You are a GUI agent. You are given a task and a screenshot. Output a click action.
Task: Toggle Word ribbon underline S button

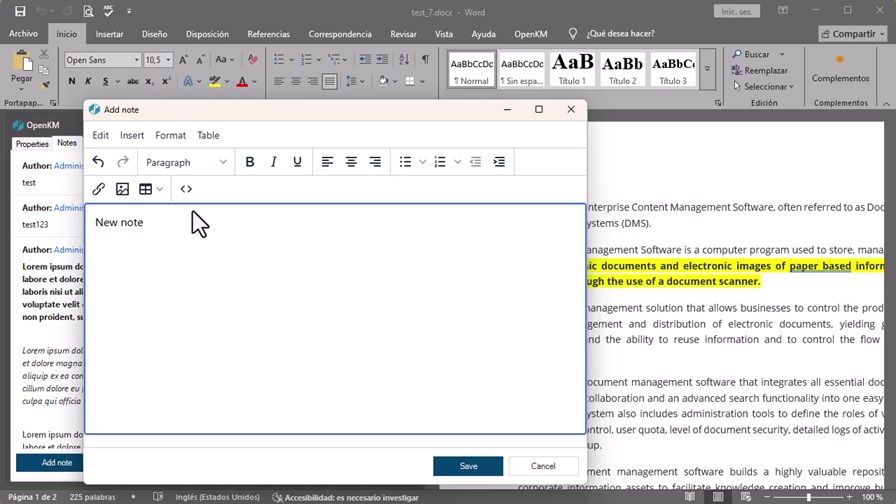click(x=105, y=82)
